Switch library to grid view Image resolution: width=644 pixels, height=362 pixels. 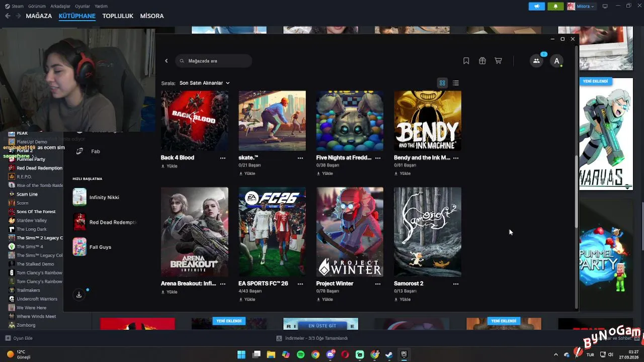pyautogui.click(x=442, y=83)
